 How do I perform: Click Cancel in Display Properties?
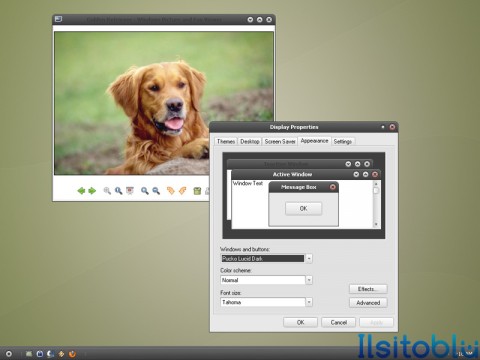click(338, 322)
